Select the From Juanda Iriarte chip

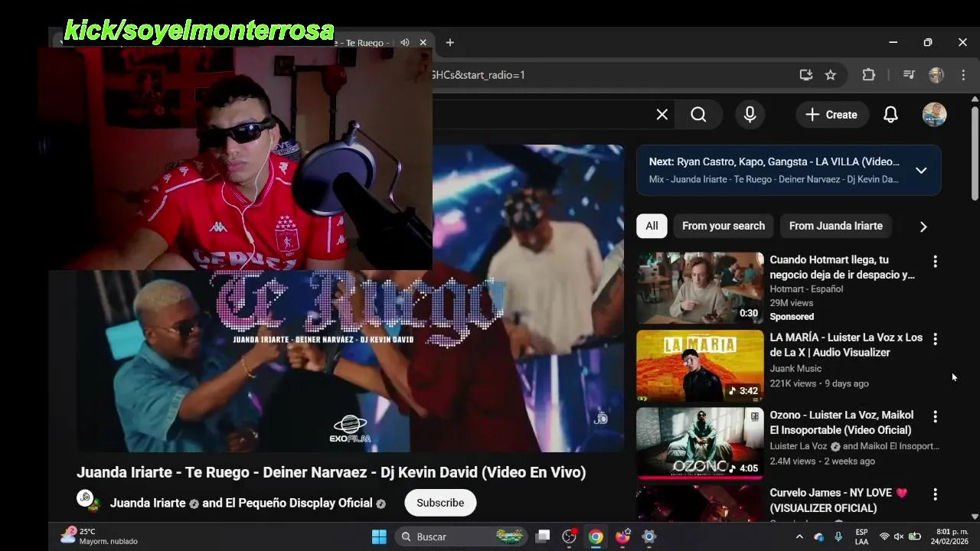click(x=836, y=226)
